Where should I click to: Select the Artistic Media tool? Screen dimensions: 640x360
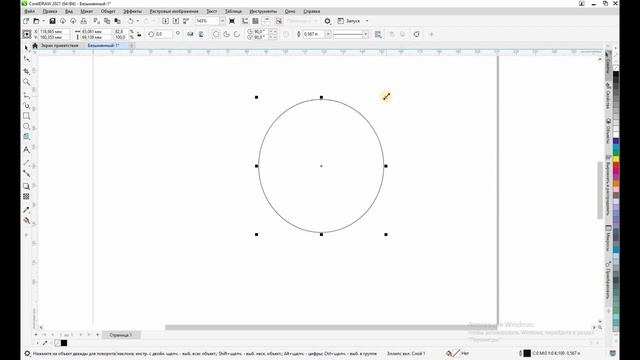pyautogui.click(x=27, y=106)
